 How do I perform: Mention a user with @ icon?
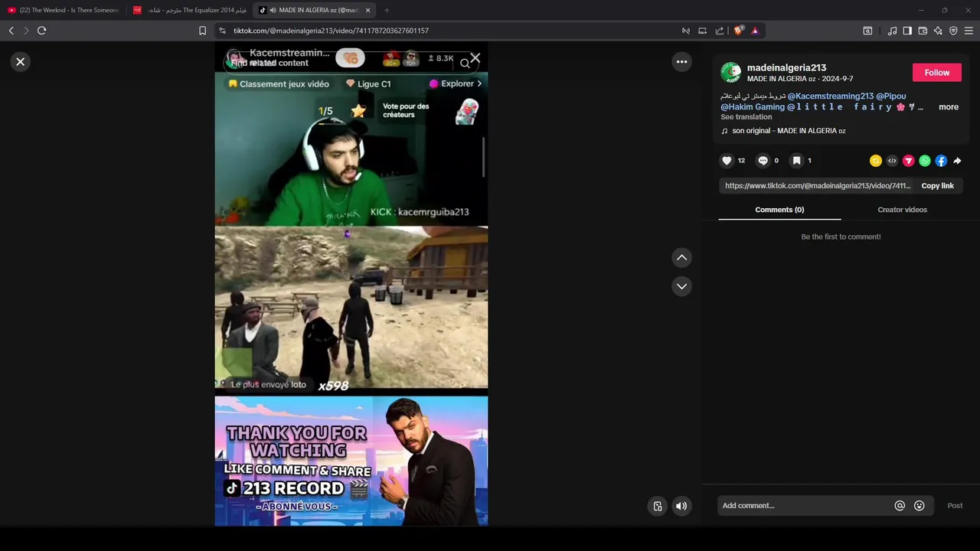(x=900, y=506)
